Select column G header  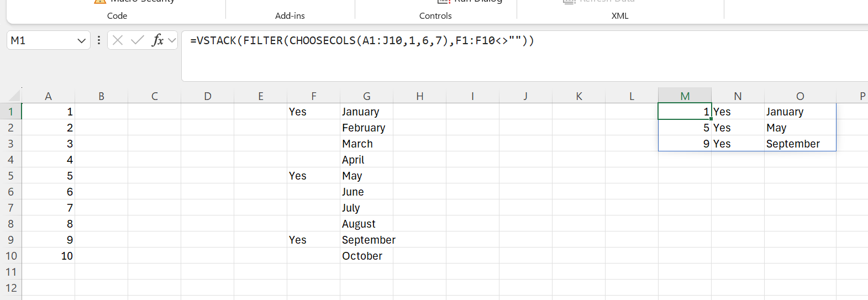click(x=366, y=96)
